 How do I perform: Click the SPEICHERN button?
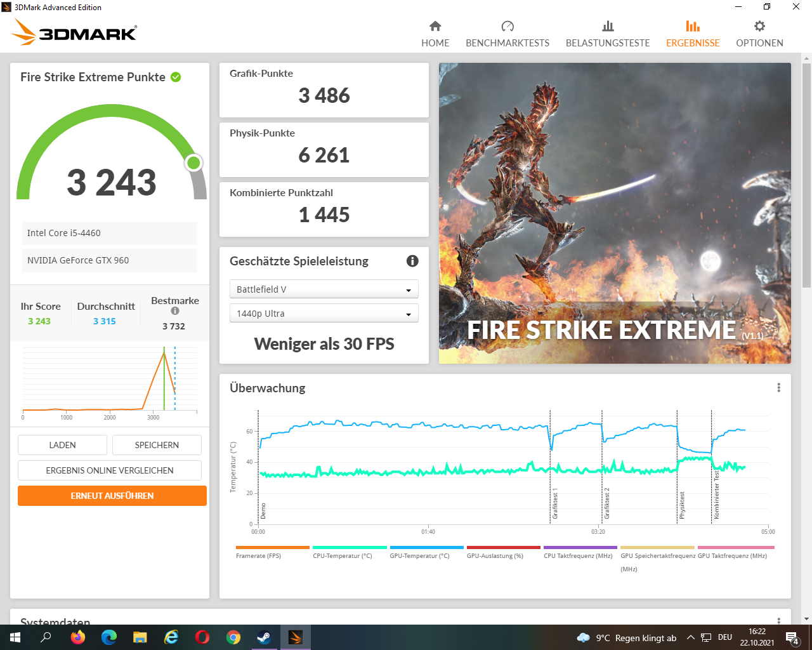coord(157,445)
